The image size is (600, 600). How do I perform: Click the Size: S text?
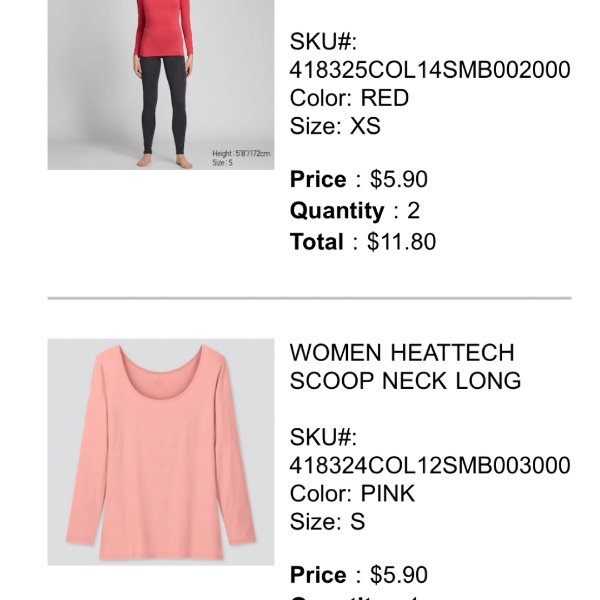coord(328,521)
